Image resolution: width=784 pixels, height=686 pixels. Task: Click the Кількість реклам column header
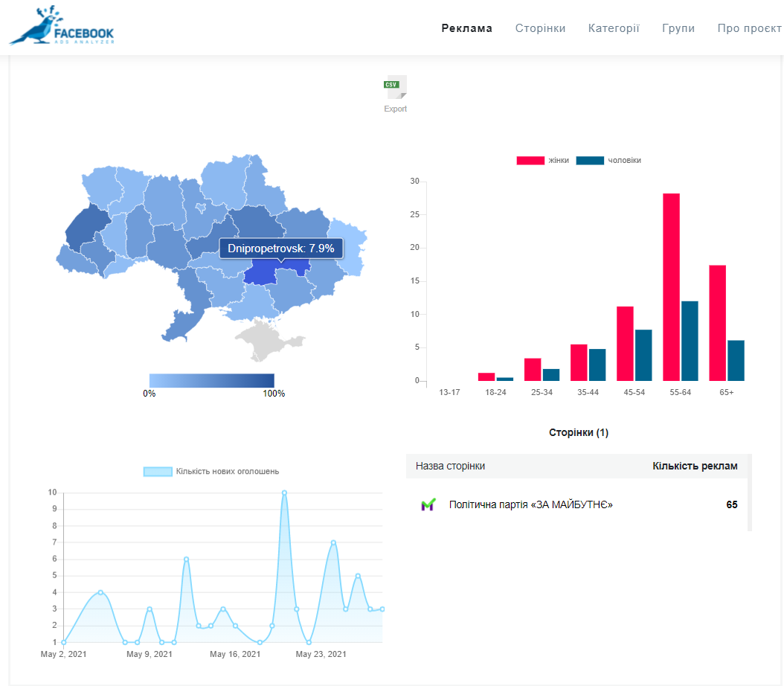click(695, 467)
